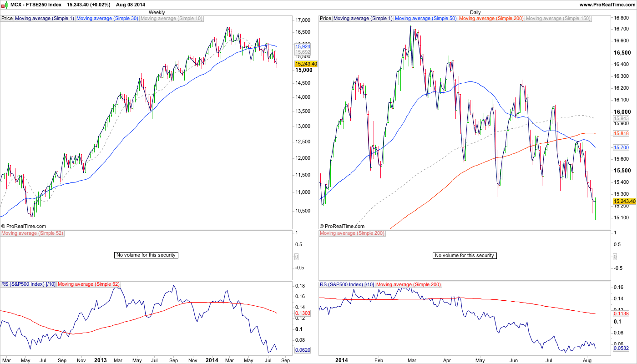Click the 0.0620 RS value tag
The width and height of the screenshot is (637, 364).
coord(303,350)
